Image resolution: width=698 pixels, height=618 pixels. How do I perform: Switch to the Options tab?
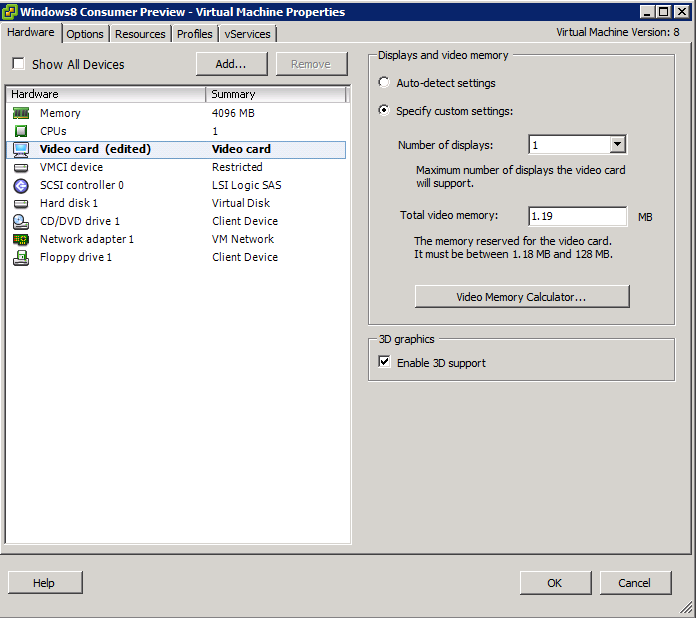pyautogui.click(x=85, y=34)
